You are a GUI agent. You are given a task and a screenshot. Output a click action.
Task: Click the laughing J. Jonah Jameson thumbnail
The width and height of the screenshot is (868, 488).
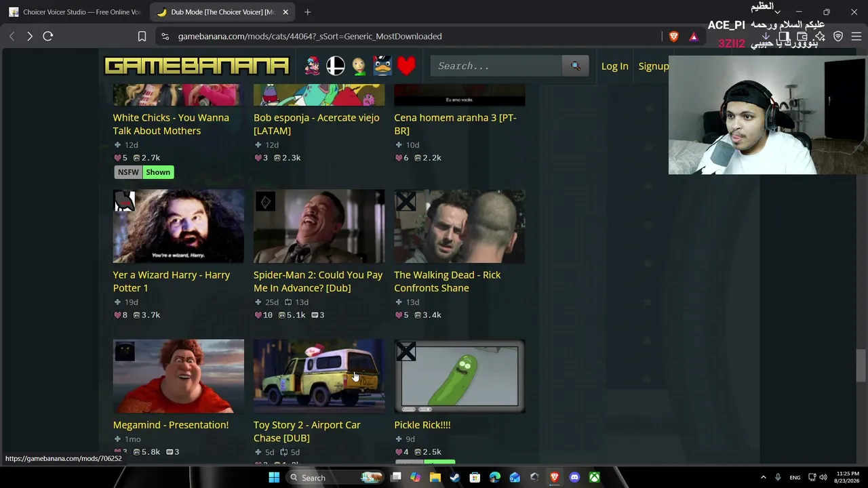[x=319, y=226]
